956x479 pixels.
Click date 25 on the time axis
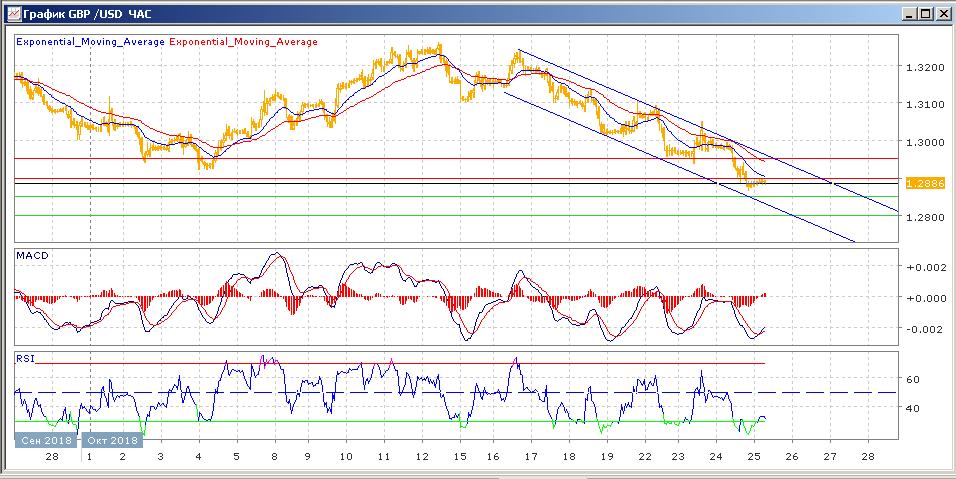click(x=753, y=456)
